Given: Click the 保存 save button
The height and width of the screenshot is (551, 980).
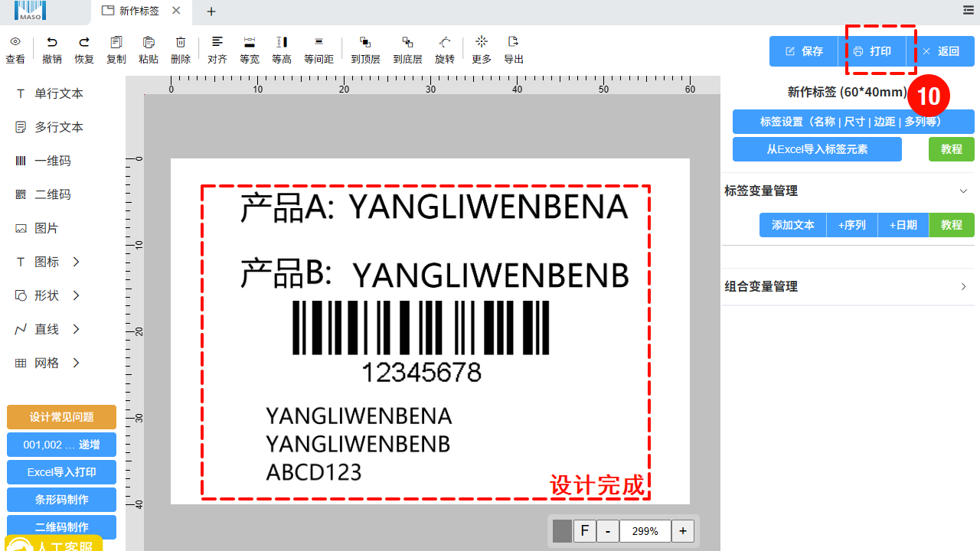Looking at the screenshot, I should coord(804,51).
